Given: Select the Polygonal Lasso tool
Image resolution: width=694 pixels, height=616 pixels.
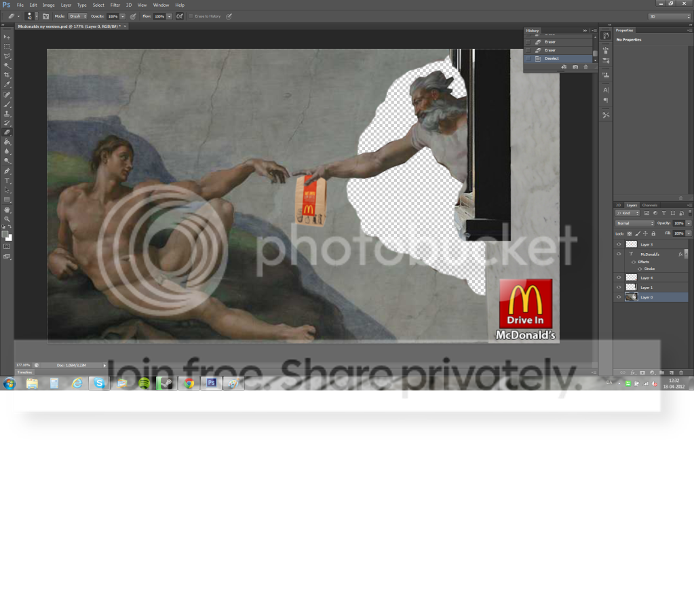Looking at the screenshot, I should click(x=7, y=56).
